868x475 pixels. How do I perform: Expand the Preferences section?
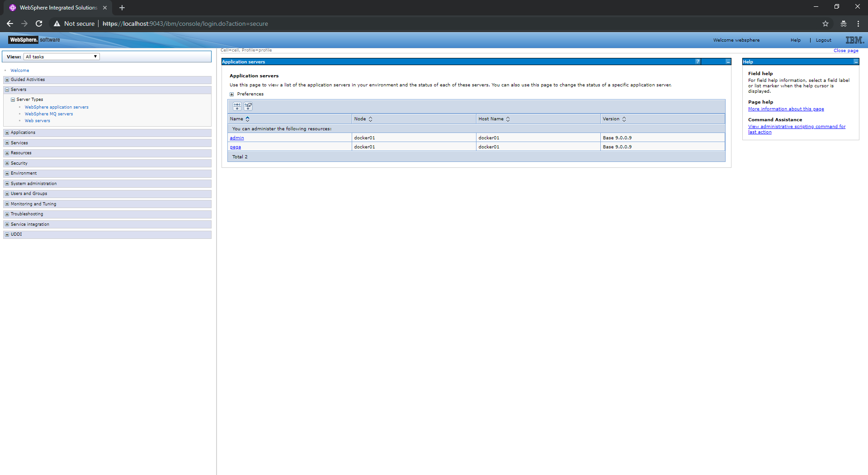232,94
